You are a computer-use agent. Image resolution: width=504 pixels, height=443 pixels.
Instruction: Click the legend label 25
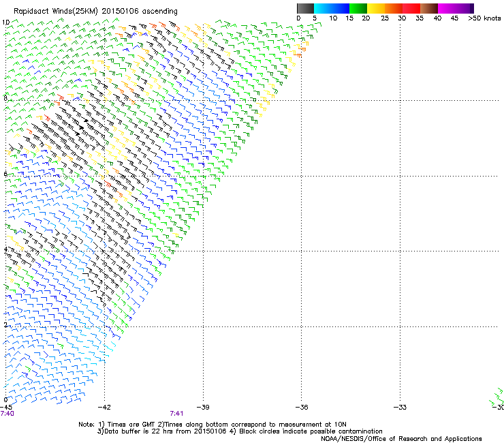point(385,18)
